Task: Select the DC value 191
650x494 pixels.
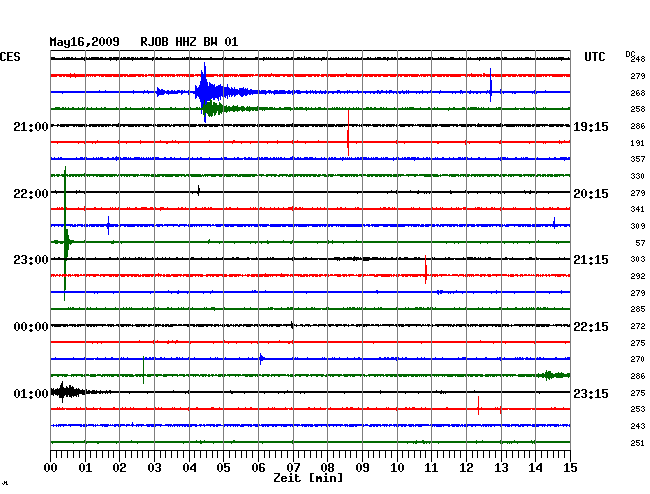Action: (x=638, y=143)
